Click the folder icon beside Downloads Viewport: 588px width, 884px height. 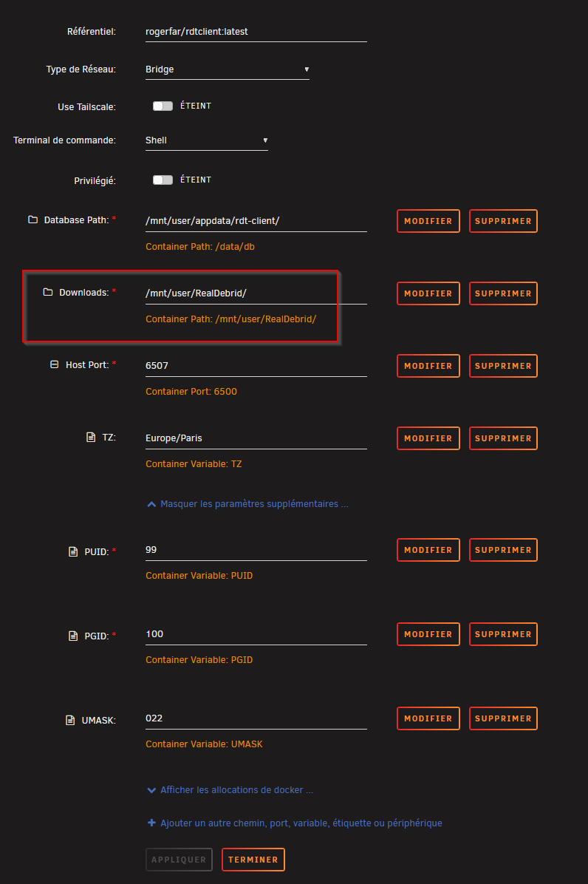point(48,291)
